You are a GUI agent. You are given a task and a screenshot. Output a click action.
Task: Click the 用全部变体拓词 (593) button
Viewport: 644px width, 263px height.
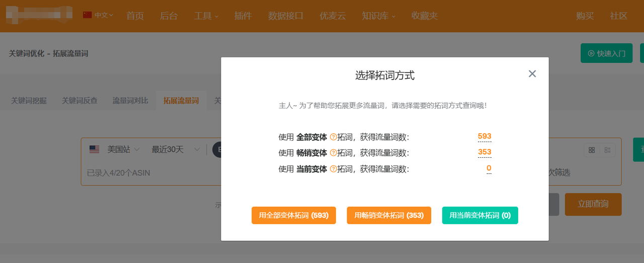point(294,215)
